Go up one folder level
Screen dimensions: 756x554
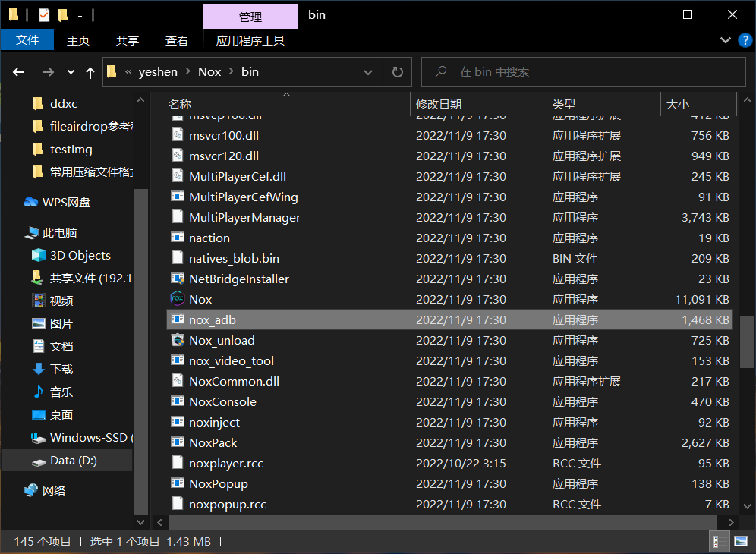(90, 72)
